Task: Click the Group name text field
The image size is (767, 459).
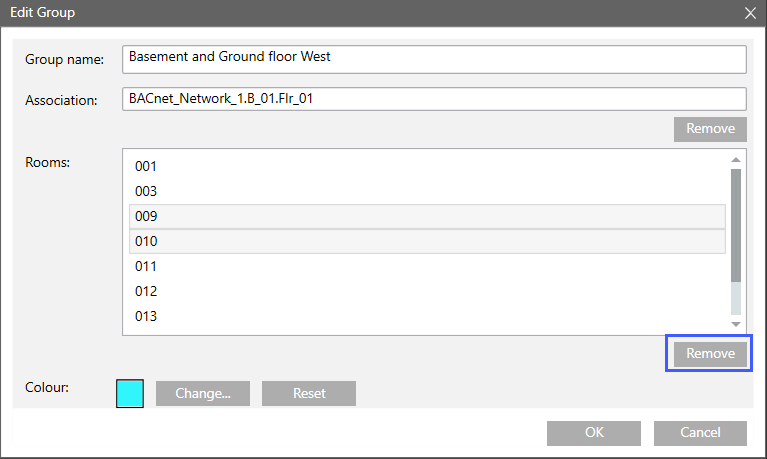Action: (432, 58)
